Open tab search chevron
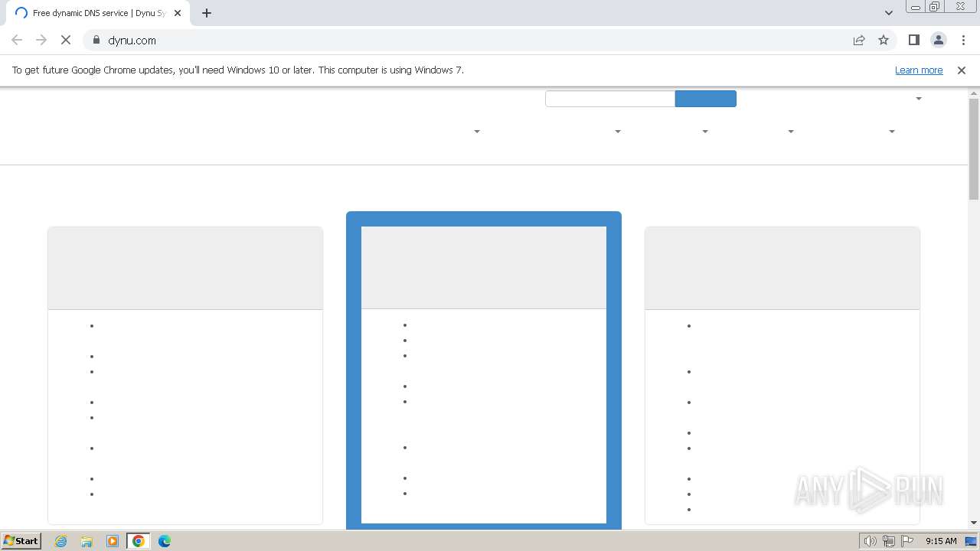980x551 pixels. 889,13
